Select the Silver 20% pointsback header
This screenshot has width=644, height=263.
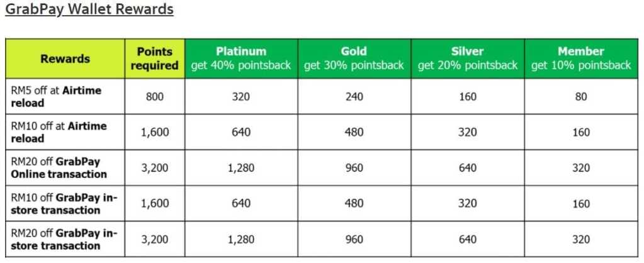tap(467, 59)
